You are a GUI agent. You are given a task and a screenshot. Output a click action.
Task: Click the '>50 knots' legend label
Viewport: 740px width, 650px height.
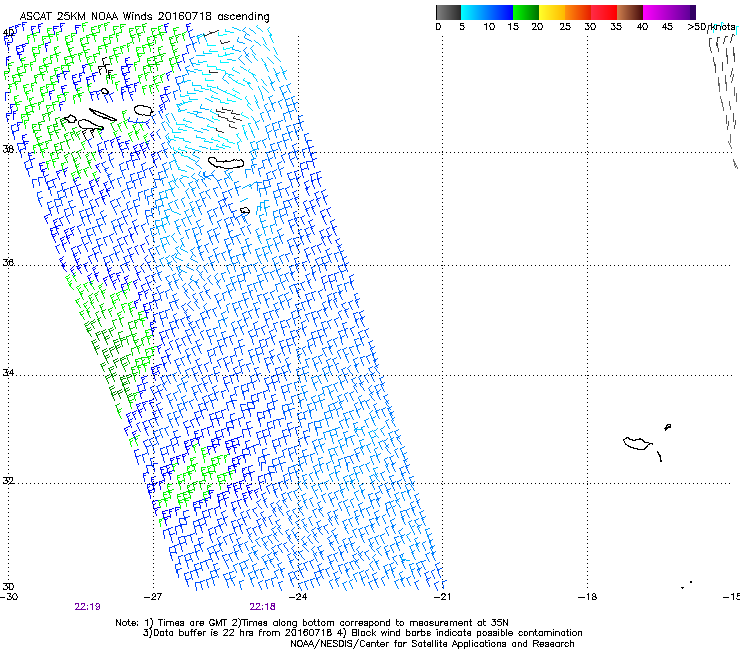(x=711, y=27)
